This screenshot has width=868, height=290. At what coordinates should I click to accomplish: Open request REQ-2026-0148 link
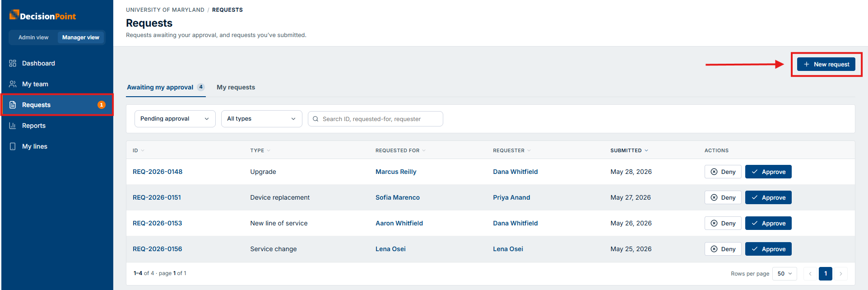pyautogui.click(x=158, y=172)
